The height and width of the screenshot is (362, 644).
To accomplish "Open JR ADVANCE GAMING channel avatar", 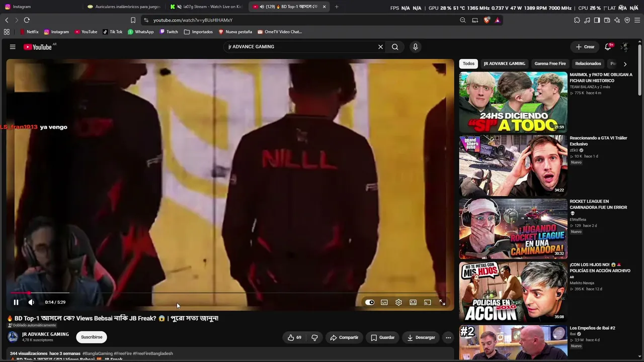I will [x=13, y=337].
